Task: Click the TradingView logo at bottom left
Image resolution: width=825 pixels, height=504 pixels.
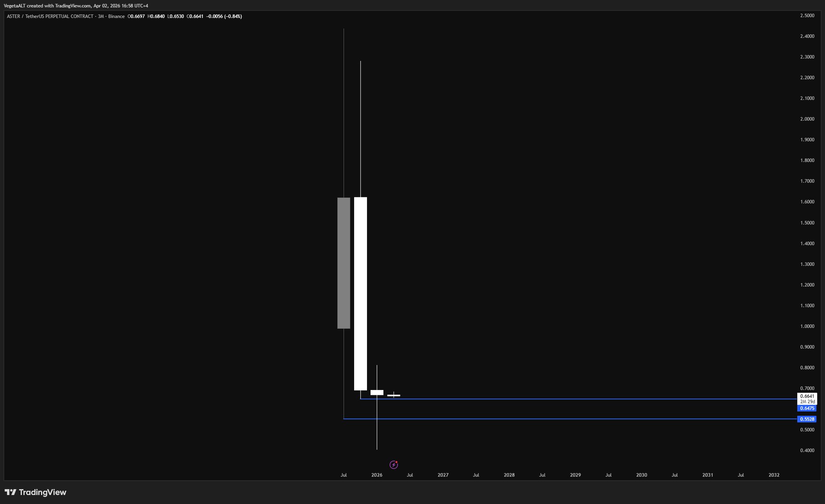Action: click(35, 492)
